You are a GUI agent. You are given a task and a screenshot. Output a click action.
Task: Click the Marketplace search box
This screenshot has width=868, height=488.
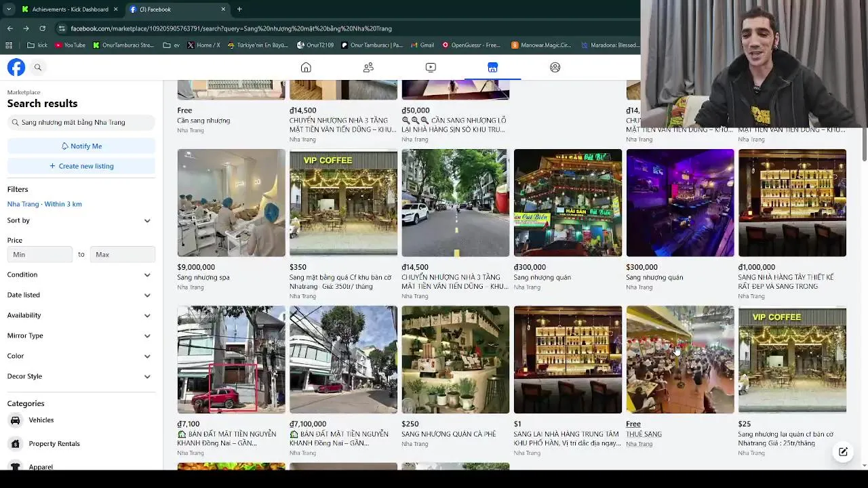click(x=81, y=123)
